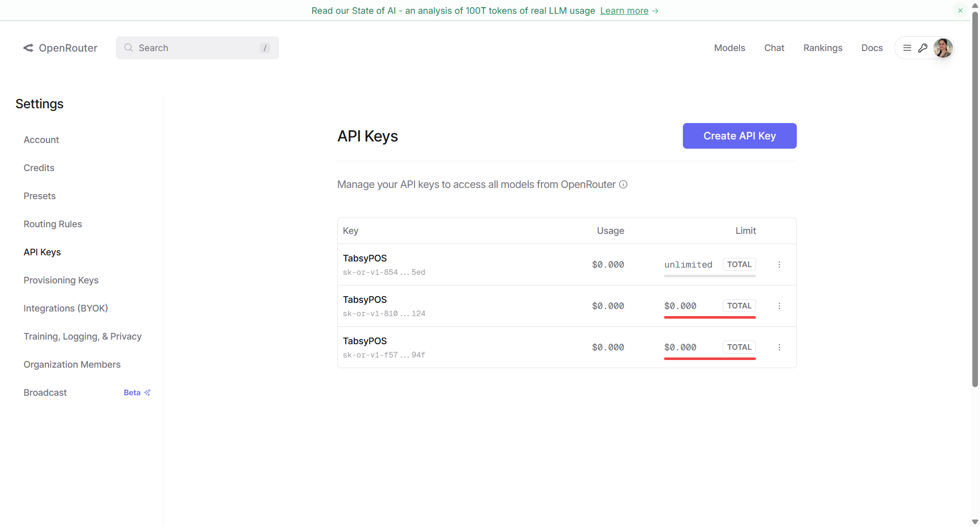Click TOTAL badge on key ending 5ed
Image resolution: width=980 pixels, height=527 pixels.
[x=739, y=265]
